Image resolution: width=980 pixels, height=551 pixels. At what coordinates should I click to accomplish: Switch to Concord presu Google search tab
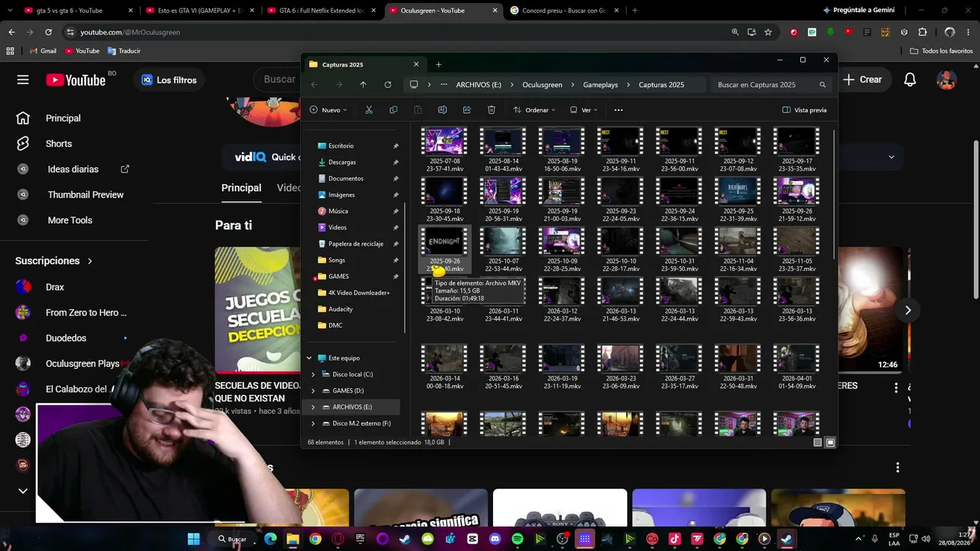[563, 11]
